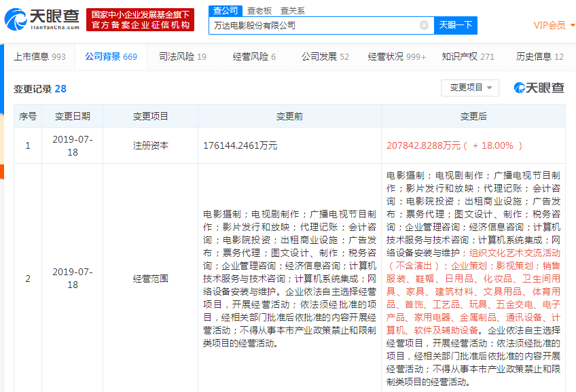Clear the search box via the × icon

(x=425, y=25)
